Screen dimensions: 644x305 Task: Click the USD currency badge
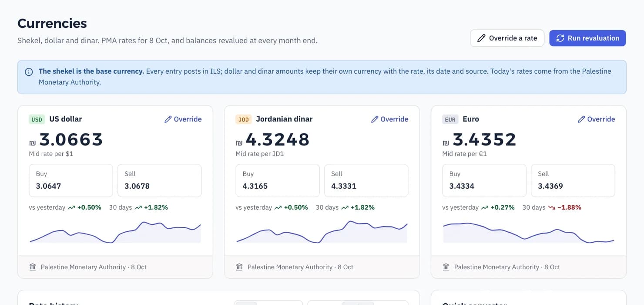coord(37,119)
